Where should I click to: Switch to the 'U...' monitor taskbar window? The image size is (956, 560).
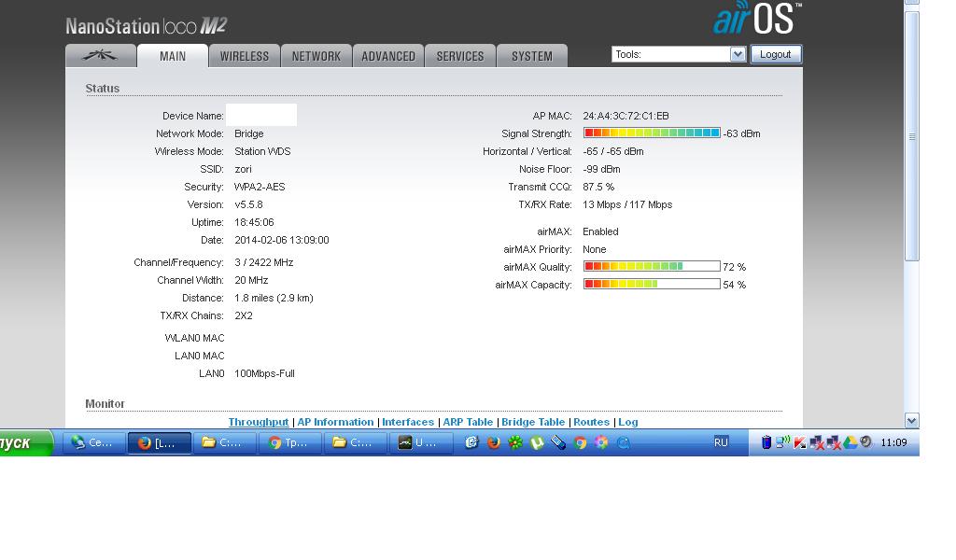(x=423, y=443)
